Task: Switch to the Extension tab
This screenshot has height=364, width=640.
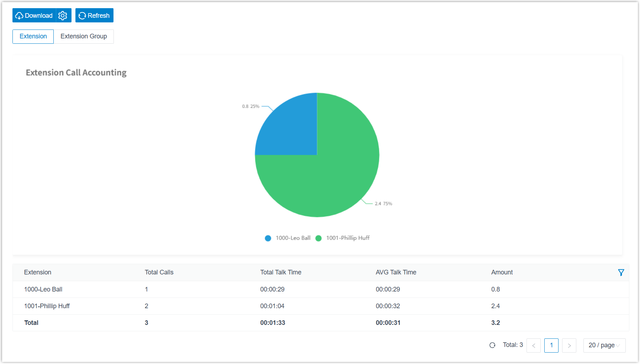Action: point(33,36)
